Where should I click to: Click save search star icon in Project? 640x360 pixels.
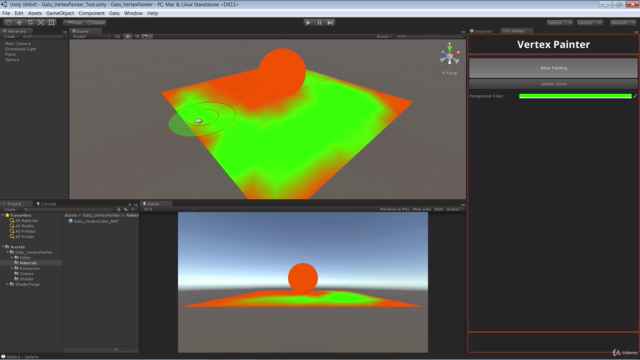click(x=133, y=209)
